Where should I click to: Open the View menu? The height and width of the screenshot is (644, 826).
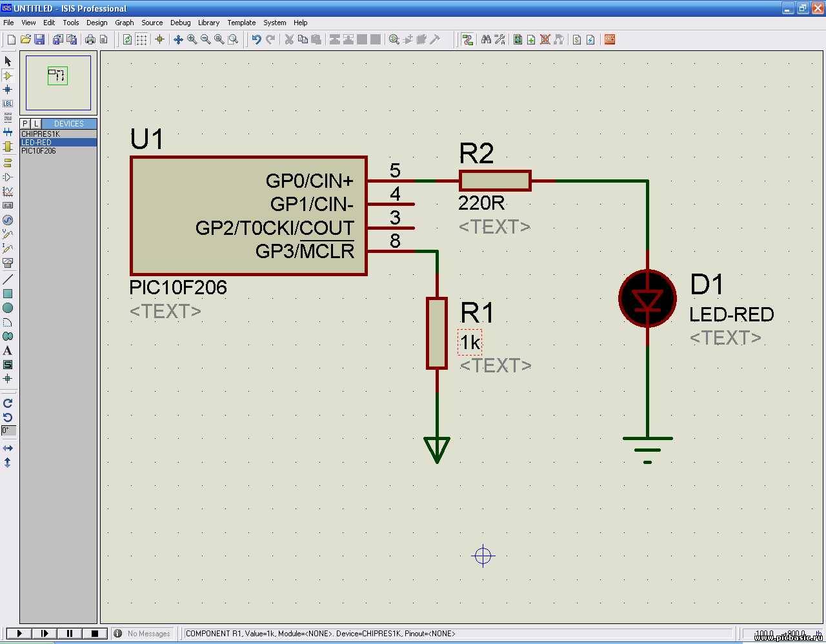pyautogui.click(x=28, y=23)
